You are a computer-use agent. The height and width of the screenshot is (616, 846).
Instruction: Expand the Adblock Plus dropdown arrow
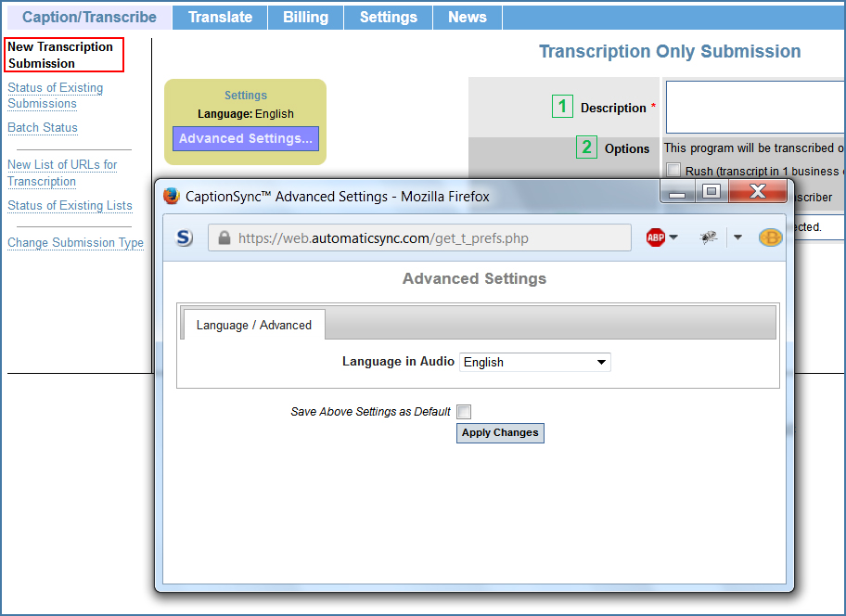[x=673, y=237]
